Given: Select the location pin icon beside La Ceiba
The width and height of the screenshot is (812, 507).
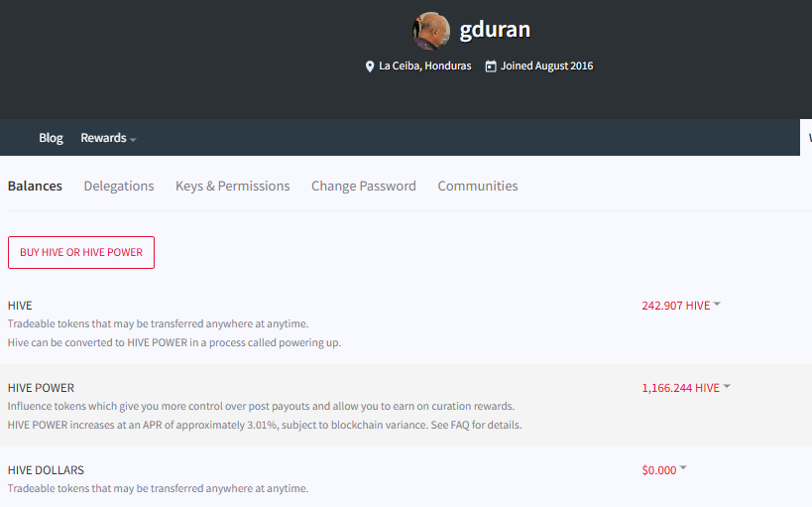Looking at the screenshot, I should point(369,66).
